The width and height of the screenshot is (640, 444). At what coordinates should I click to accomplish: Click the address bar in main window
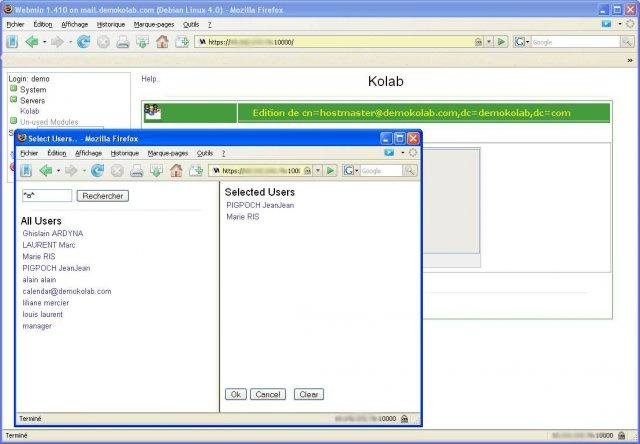pyautogui.click(x=336, y=42)
